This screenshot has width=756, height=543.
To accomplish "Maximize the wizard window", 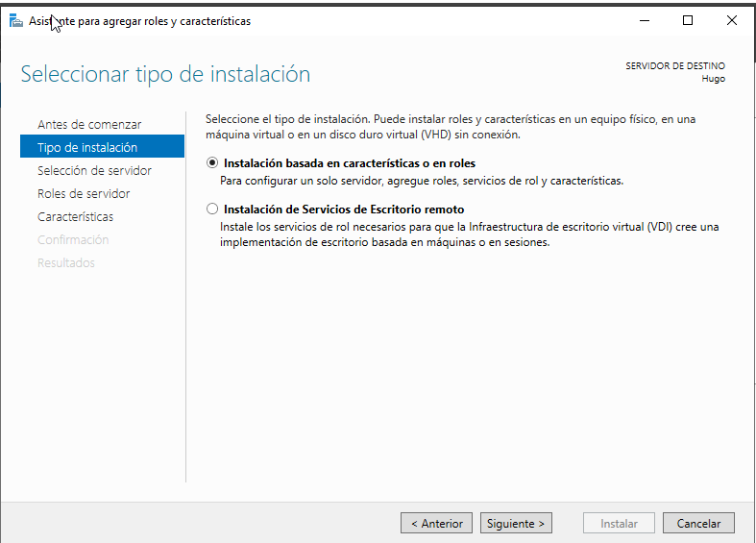I will click(687, 20).
